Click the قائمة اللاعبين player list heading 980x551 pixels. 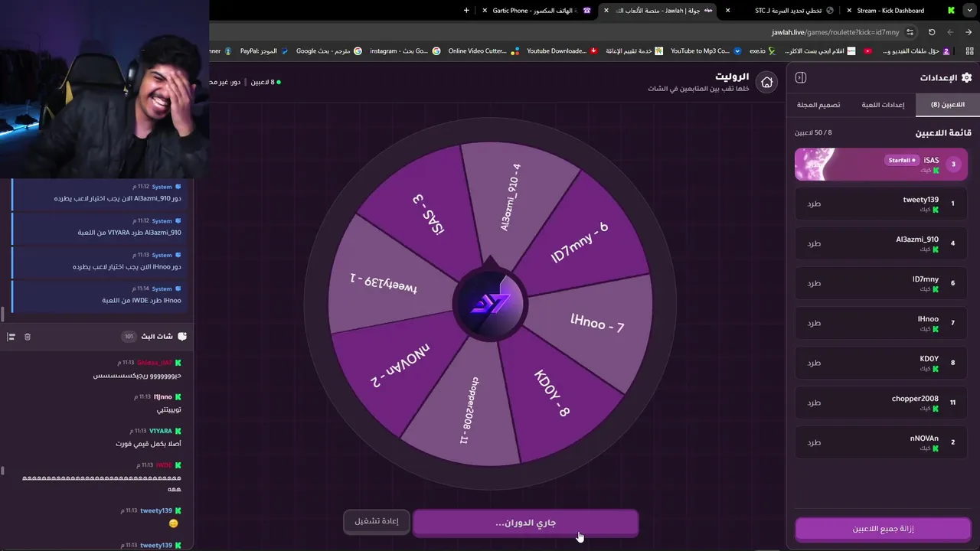pos(943,133)
